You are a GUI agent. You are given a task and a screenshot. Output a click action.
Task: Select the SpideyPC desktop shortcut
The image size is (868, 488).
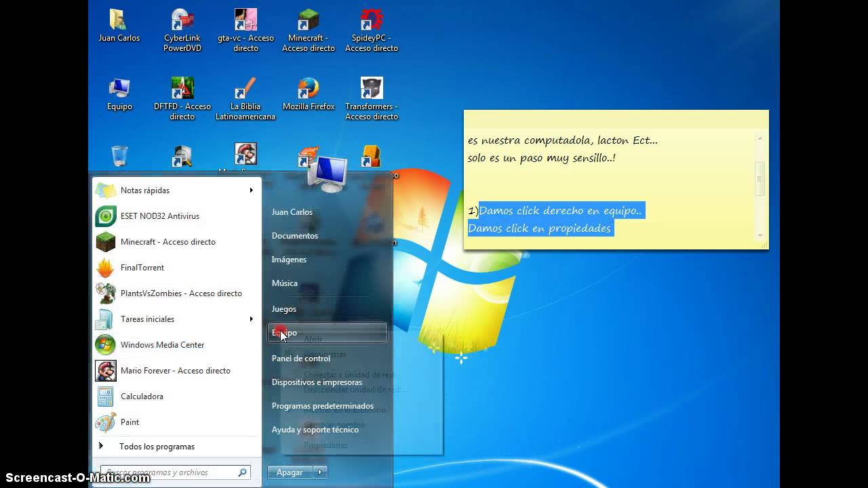372,30
